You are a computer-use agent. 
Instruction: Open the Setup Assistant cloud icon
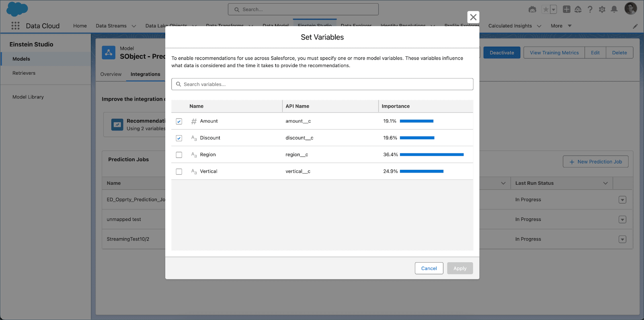578,9
